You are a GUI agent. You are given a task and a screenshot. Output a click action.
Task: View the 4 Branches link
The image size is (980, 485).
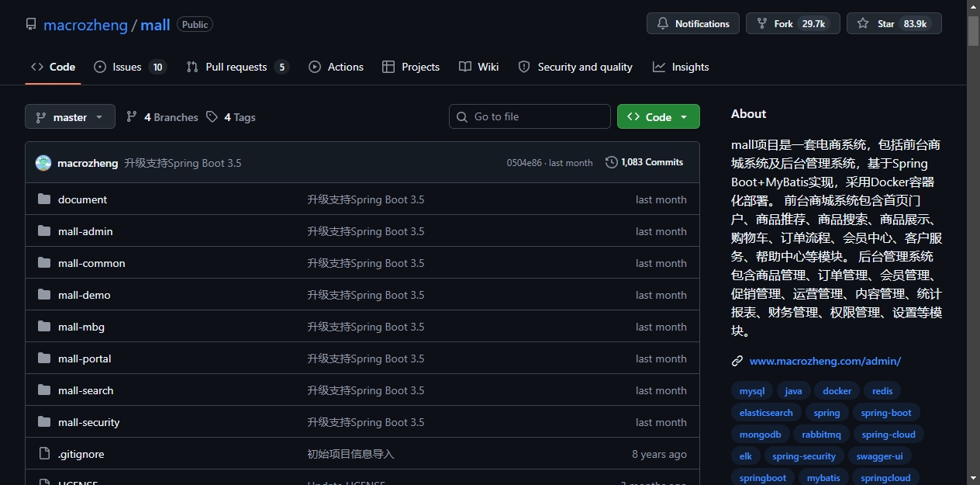(x=162, y=117)
